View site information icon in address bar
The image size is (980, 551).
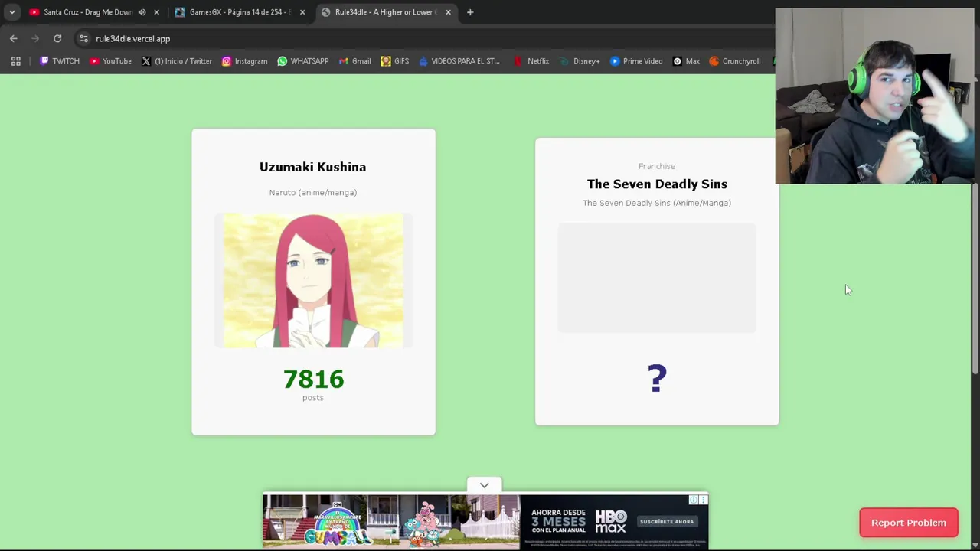point(83,38)
